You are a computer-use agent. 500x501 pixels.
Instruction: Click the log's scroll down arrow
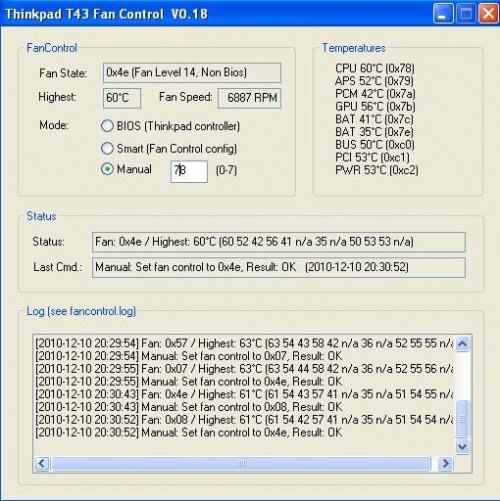(x=462, y=446)
